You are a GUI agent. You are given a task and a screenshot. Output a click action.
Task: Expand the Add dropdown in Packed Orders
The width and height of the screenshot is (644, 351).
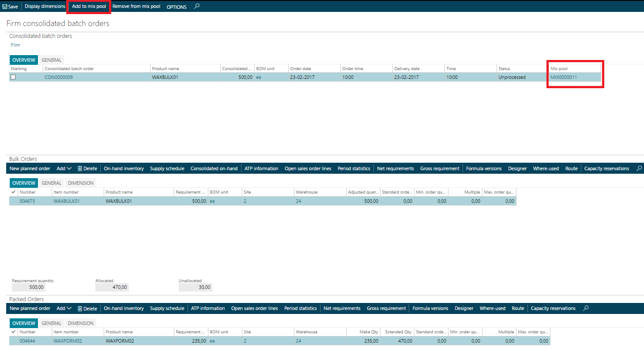pos(64,308)
